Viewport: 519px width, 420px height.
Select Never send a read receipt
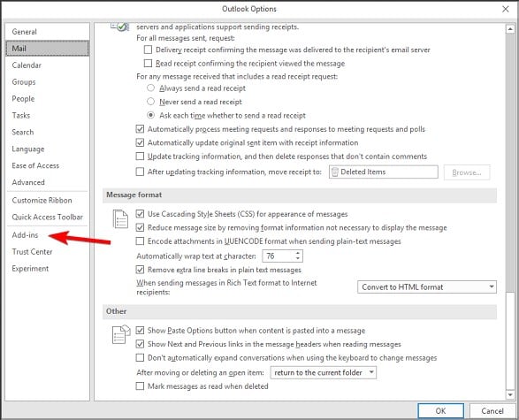[150, 102]
